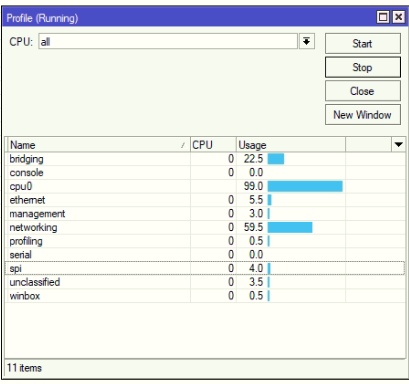Click the Start button

[363, 43]
